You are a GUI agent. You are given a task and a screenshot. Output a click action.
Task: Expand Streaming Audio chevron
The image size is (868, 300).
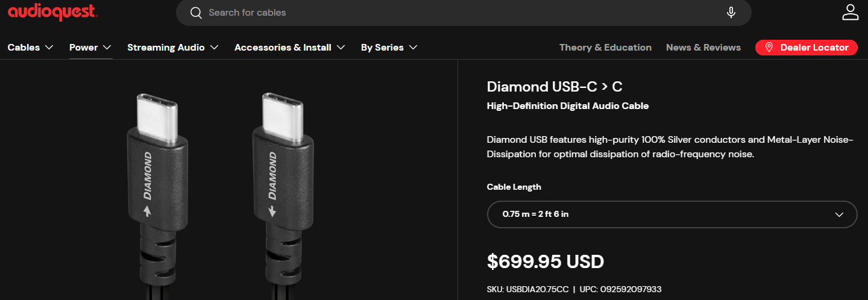point(214,48)
